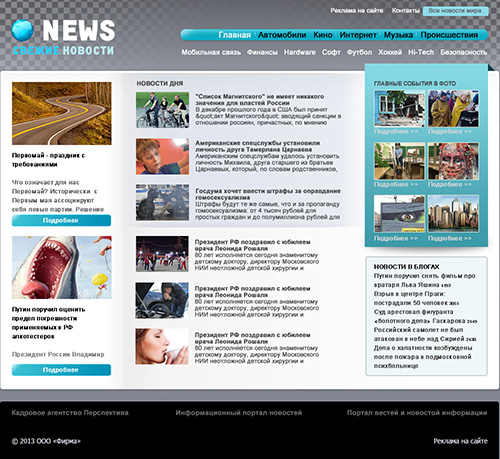500x459 pixels.
Task: Open the Кино menu item
Action: click(x=323, y=35)
